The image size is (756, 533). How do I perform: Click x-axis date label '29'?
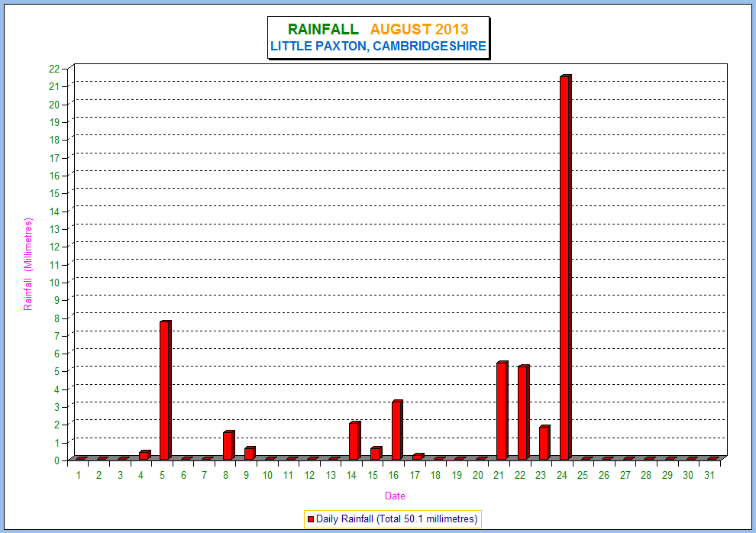[667, 475]
